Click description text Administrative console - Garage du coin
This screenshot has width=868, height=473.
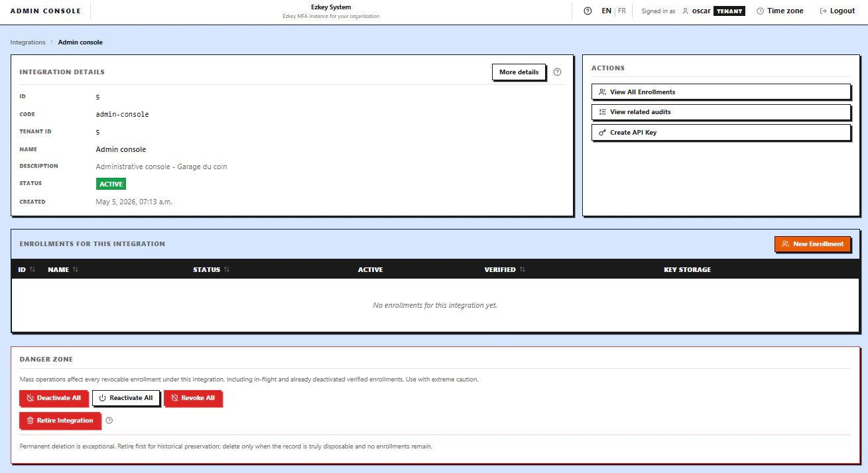click(161, 167)
